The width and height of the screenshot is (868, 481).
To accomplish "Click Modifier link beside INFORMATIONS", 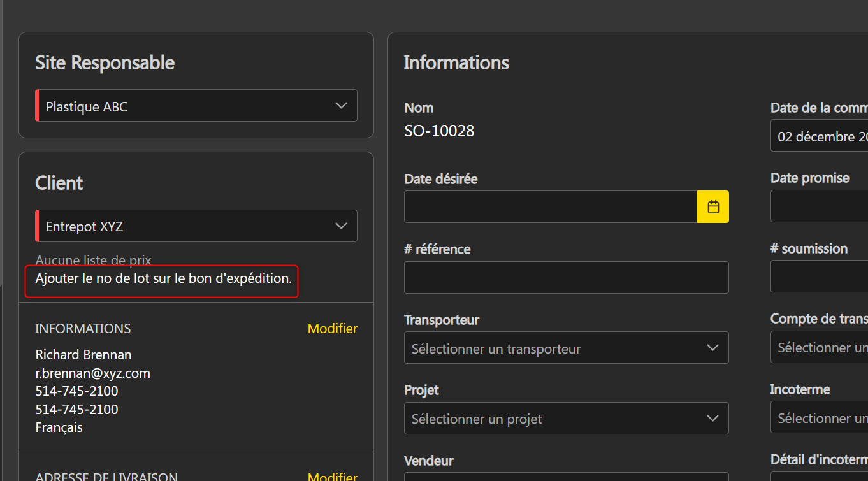I will click(332, 329).
